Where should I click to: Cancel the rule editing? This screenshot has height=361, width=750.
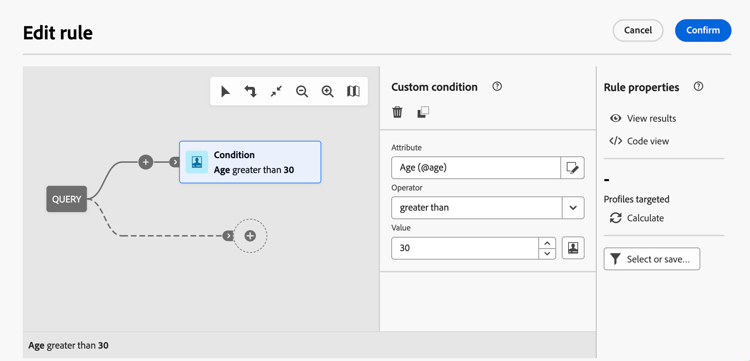click(x=638, y=30)
